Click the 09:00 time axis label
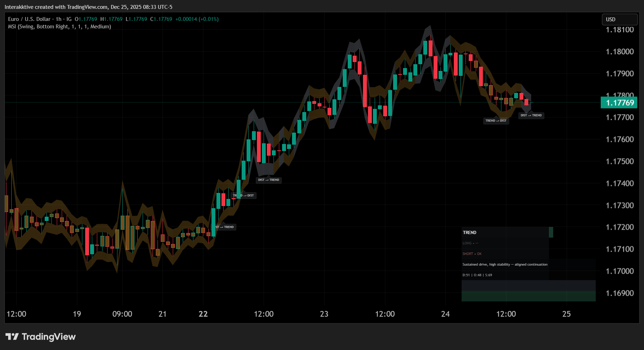The image size is (644, 350). tap(122, 314)
